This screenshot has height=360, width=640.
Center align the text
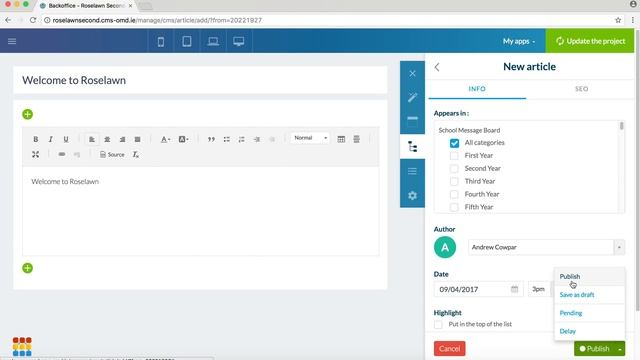click(107, 139)
